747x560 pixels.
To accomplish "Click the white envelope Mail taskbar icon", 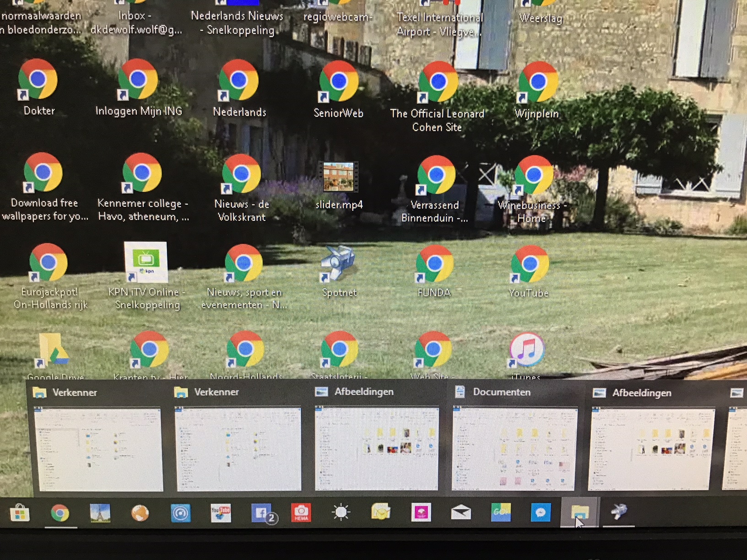I will (461, 513).
